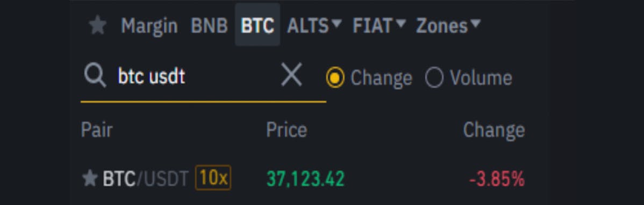Image resolution: width=644 pixels, height=205 pixels.
Task: Sort by the Change column header
Action: (494, 130)
